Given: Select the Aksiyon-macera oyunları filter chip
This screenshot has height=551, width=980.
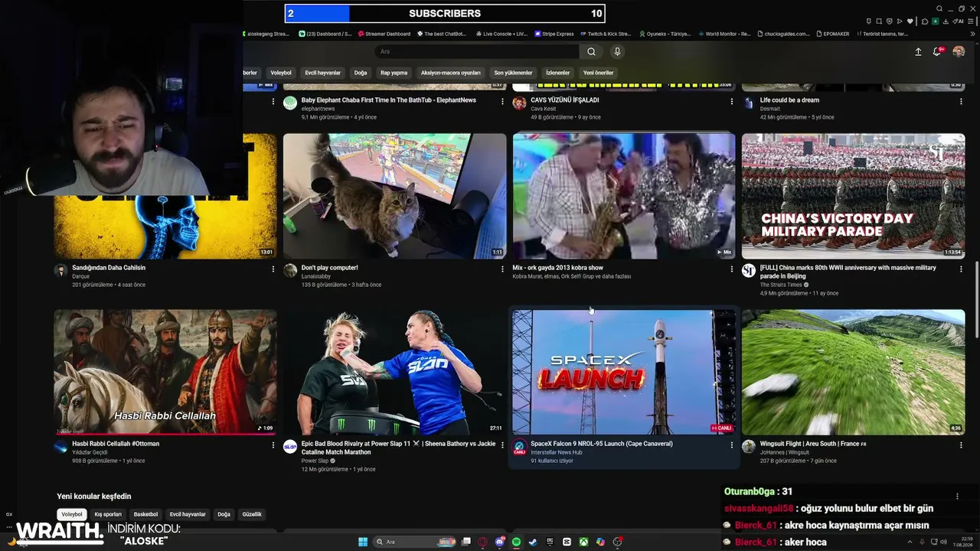Looking at the screenshot, I should 451,73.
